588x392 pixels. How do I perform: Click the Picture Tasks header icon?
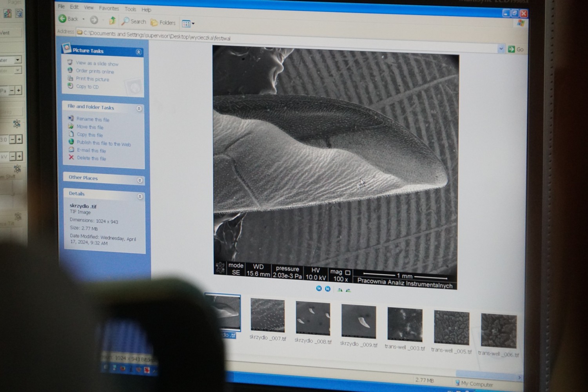[x=67, y=48]
